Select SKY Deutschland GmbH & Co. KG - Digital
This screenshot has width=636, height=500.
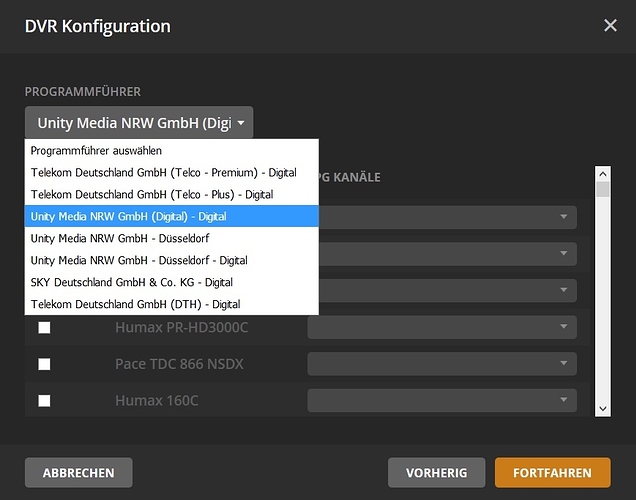(132, 282)
